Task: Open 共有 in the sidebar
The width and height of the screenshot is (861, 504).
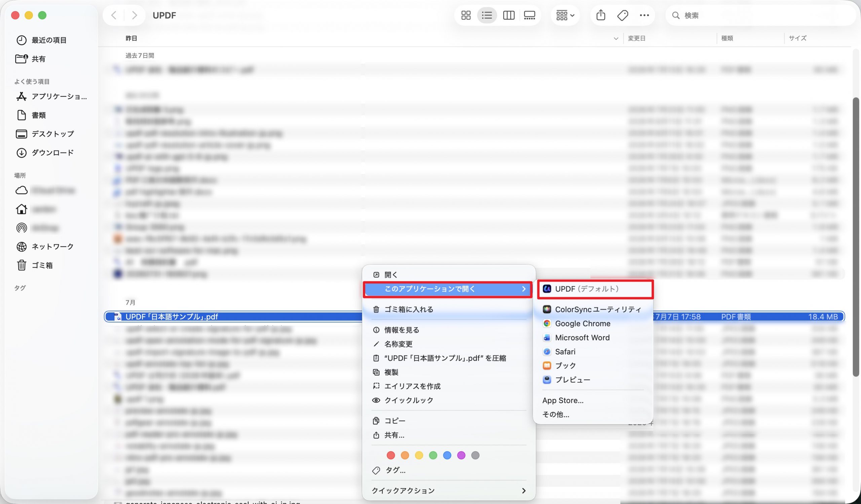Action: tap(31, 59)
